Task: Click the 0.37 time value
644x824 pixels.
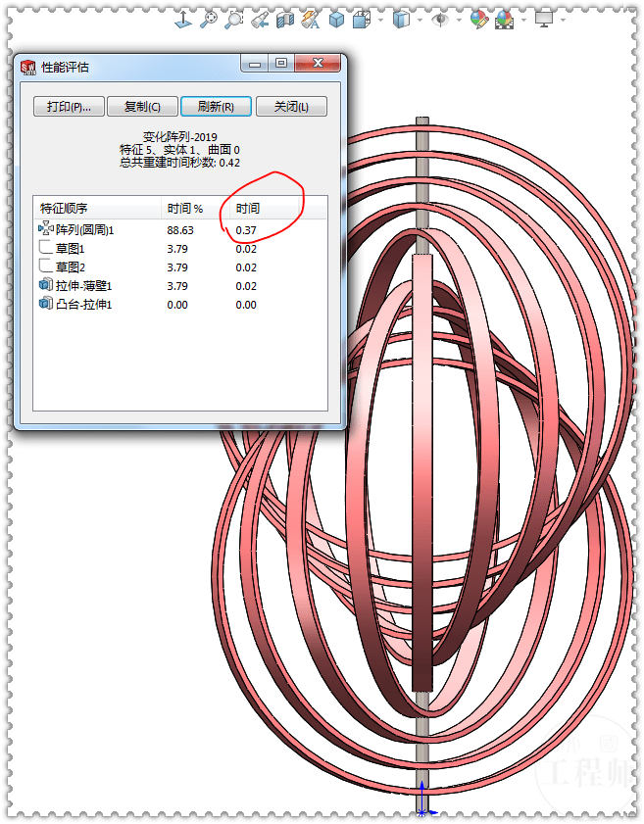Action: tap(246, 230)
